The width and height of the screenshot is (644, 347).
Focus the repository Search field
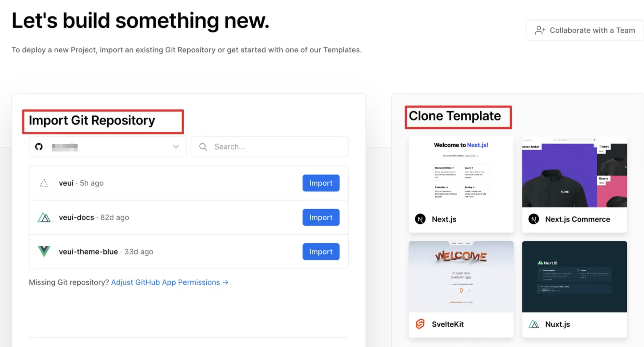[270, 147]
